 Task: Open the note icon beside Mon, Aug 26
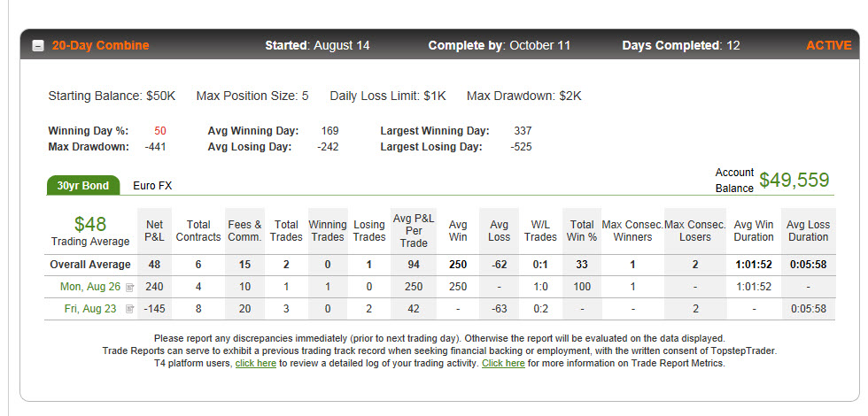129,287
